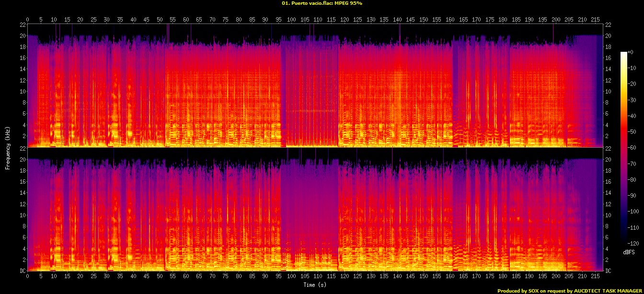Click the DC label on lower channel's left axis

point(22,271)
